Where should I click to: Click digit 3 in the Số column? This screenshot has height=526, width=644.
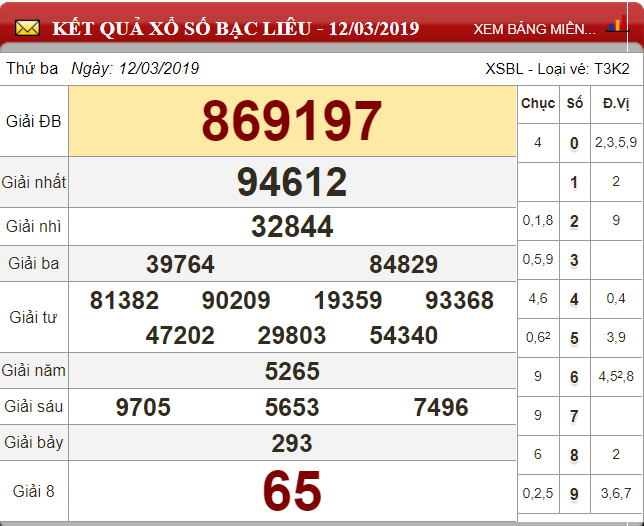point(575,260)
